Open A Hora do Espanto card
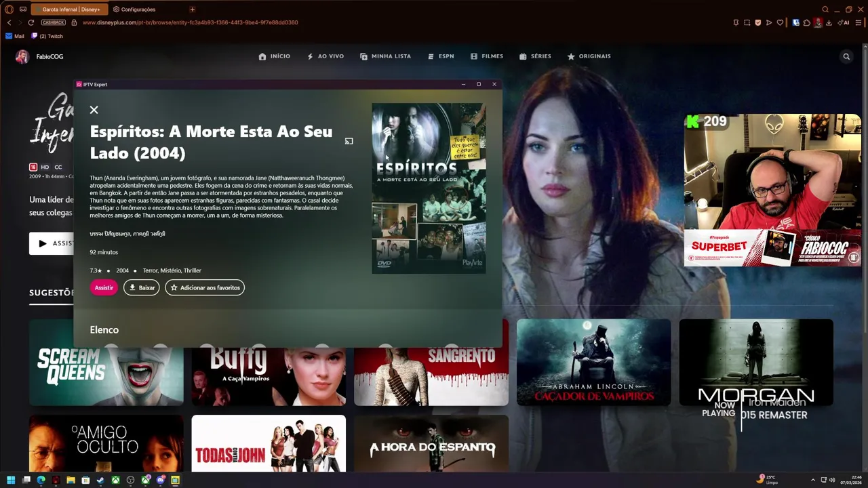Image resolution: width=868 pixels, height=488 pixels. pyautogui.click(x=431, y=443)
